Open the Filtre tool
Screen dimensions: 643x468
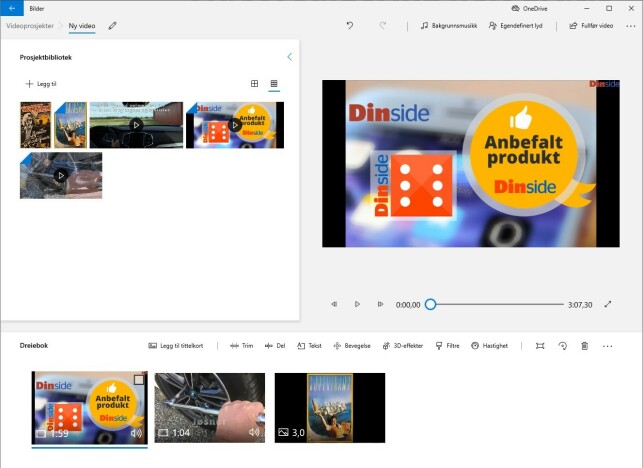tap(447, 346)
